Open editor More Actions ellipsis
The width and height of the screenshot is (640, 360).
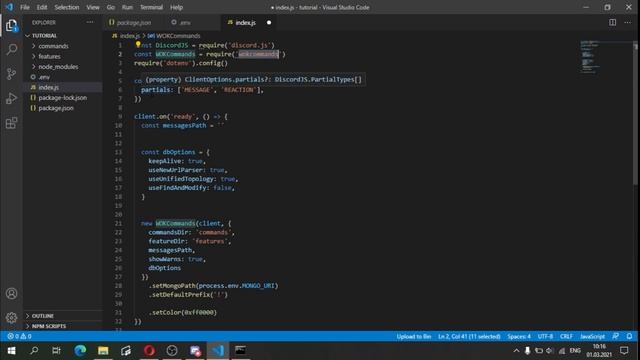coord(627,22)
